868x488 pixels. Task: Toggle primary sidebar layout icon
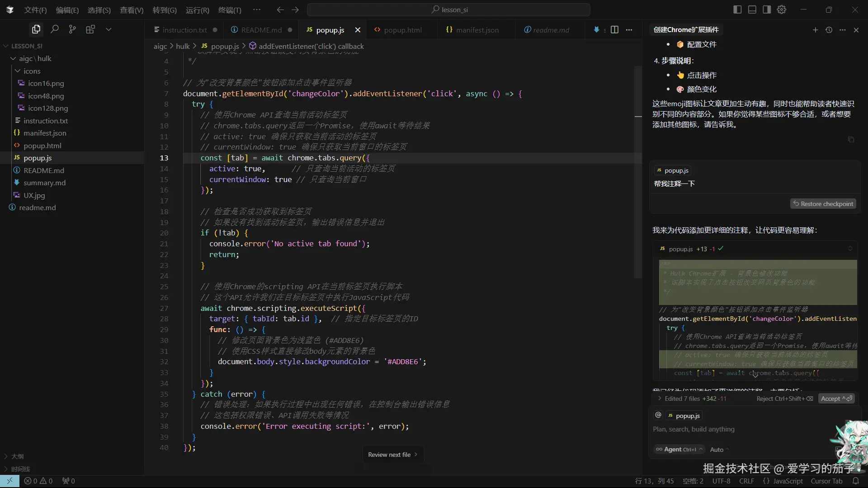point(737,9)
